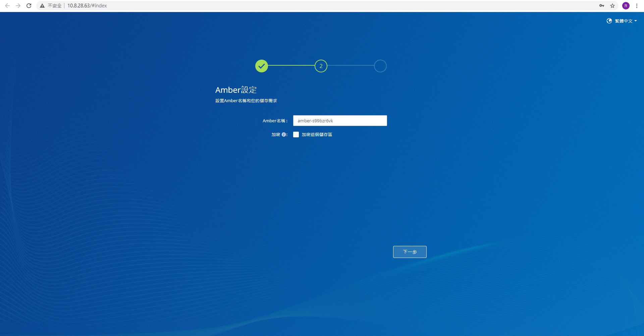Click the Amber名稱 label
The width and height of the screenshot is (644, 336).
[x=275, y=121]
